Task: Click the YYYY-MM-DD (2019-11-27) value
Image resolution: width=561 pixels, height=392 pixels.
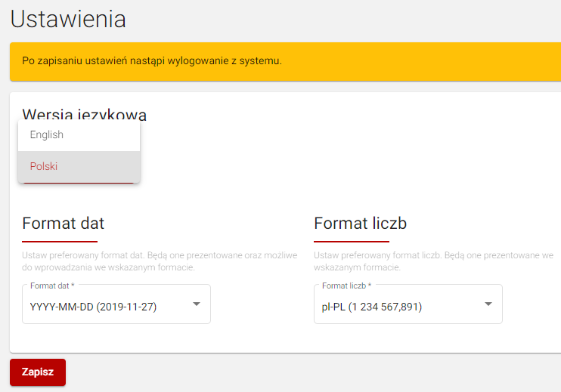Action: pyautogui.click(x=93, y=307)
